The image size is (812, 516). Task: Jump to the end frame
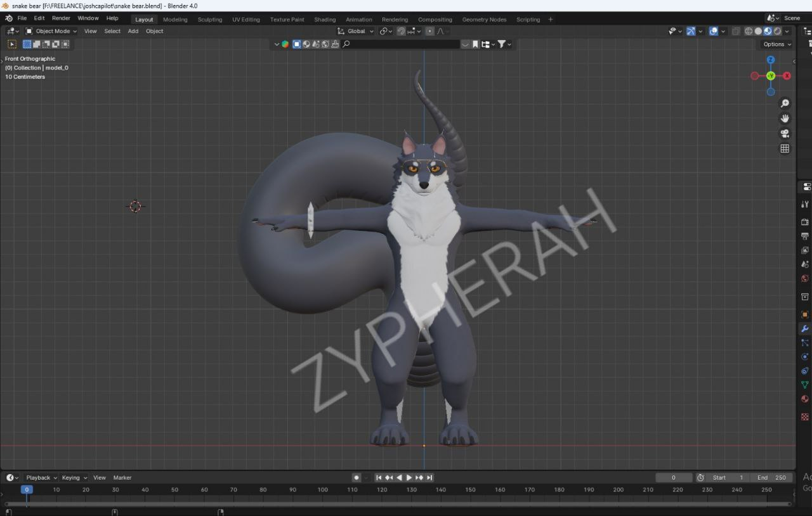(x=429, y=478)
